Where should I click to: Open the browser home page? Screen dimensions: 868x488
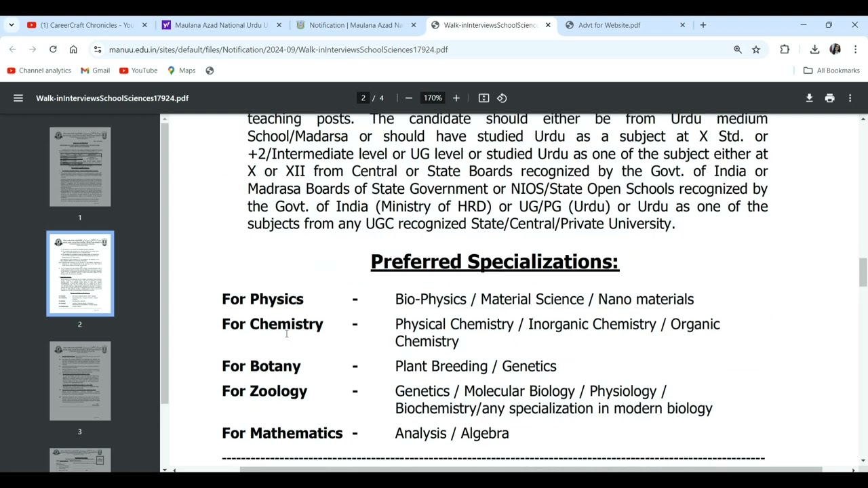tap(73, 49)
